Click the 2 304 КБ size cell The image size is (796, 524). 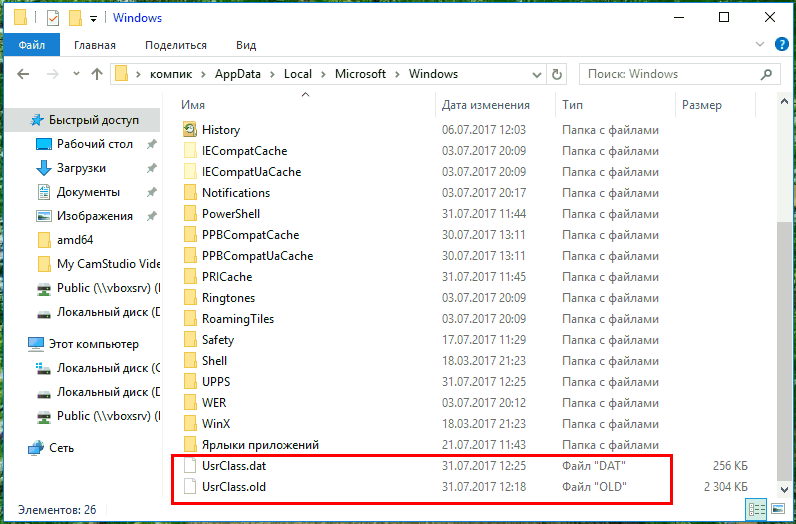click(x=725, y=487)
